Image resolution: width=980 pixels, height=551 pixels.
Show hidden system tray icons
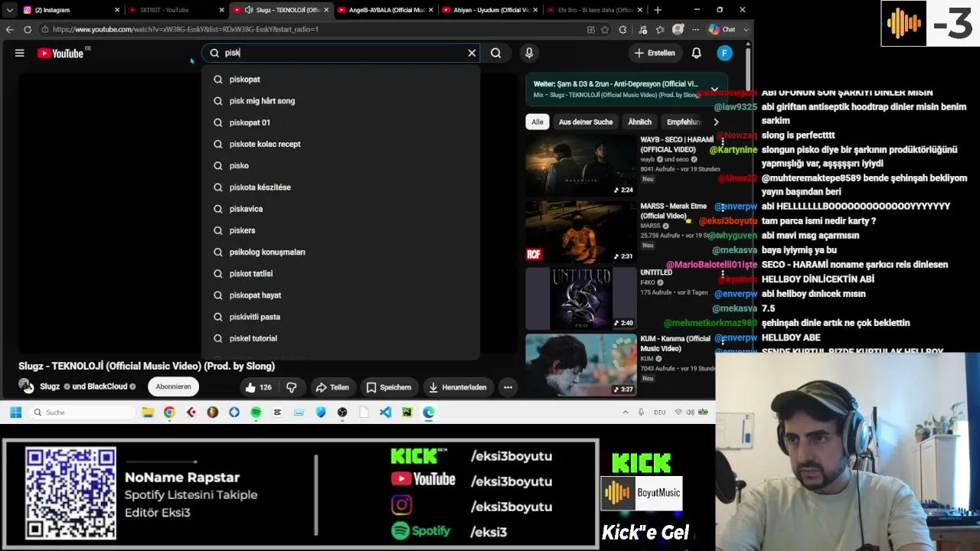(626, 412)
